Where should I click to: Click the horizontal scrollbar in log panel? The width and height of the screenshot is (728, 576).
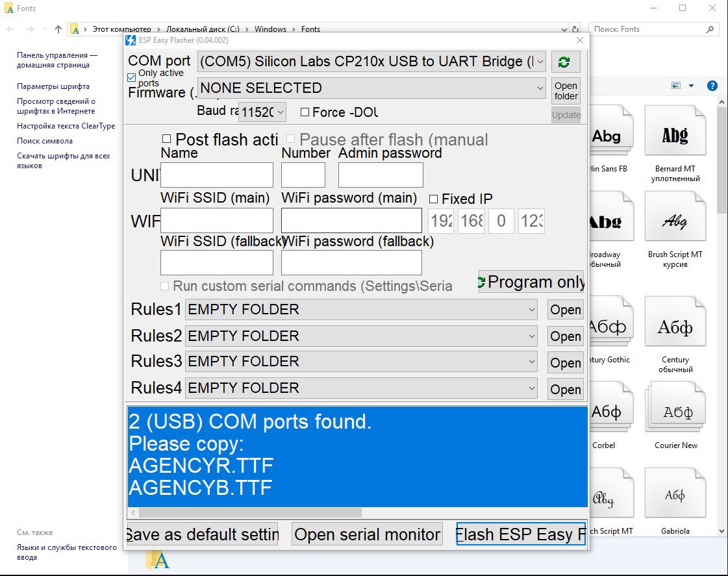pyautogui.click(x=250, y=513)
